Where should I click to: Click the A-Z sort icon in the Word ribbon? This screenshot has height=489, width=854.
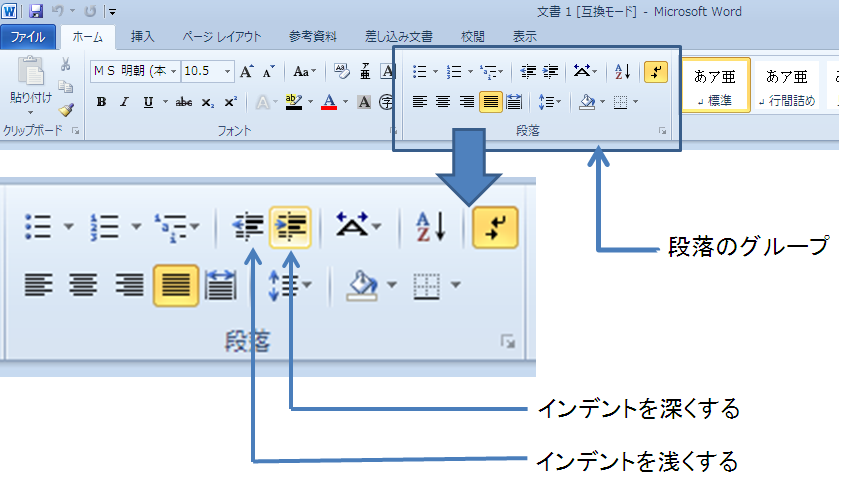[622, 71]
